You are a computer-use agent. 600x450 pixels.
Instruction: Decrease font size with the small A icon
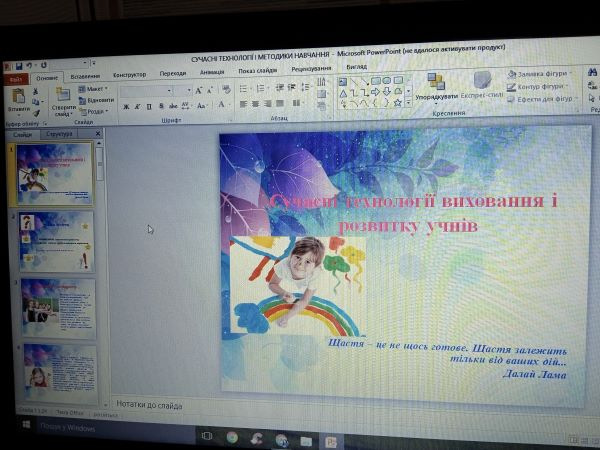[210, 91]
